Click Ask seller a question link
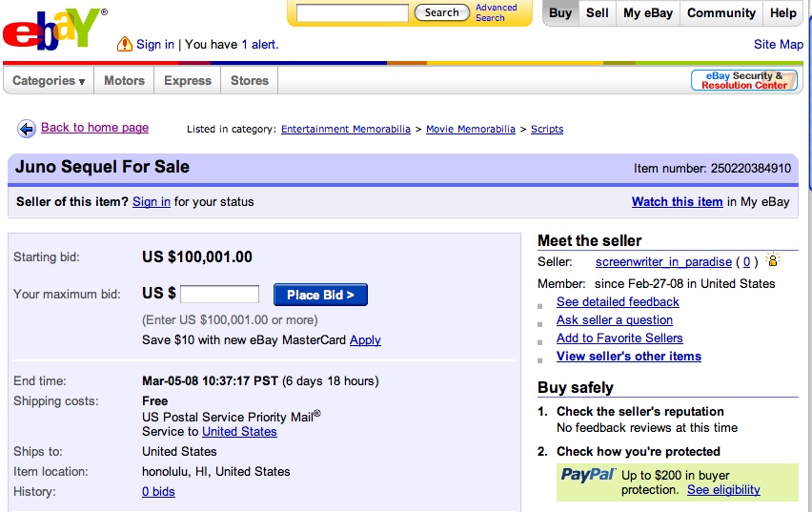 pyautogui.click(x=615, y=319)
